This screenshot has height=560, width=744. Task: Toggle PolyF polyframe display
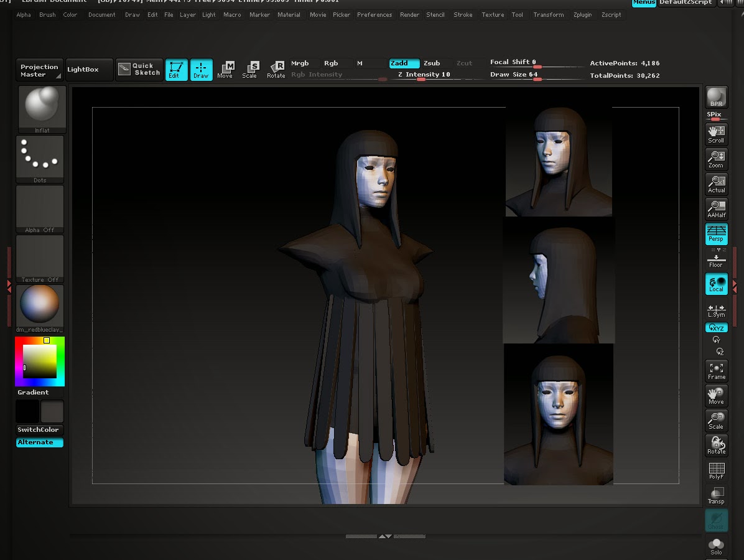click(716, 470)
